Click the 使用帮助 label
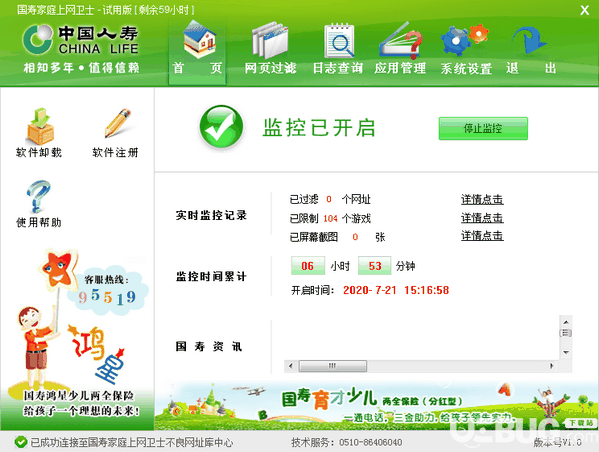The image size is (599, 452). pos(39,222)
